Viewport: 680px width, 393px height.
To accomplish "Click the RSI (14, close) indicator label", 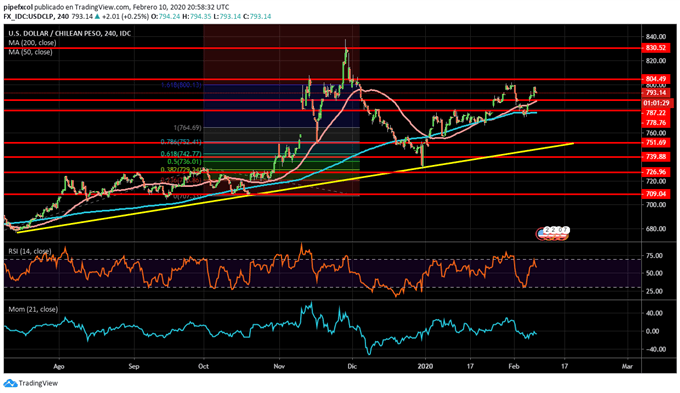I will point(29,251).
